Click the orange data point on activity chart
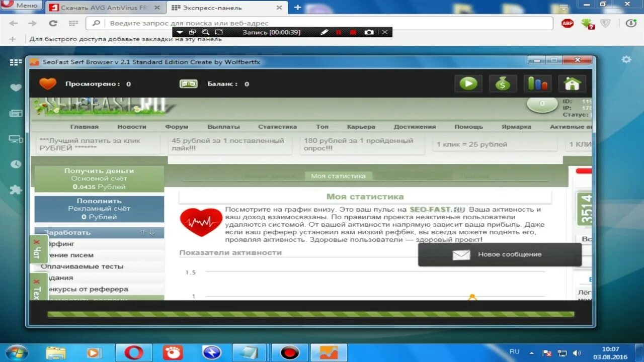 pos(472,297)
